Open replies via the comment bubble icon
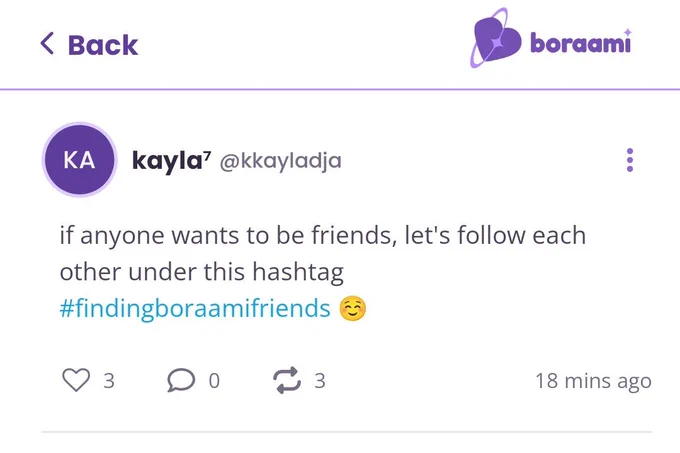The width and height of the screenshot is (680, 453). click(181, 380)
